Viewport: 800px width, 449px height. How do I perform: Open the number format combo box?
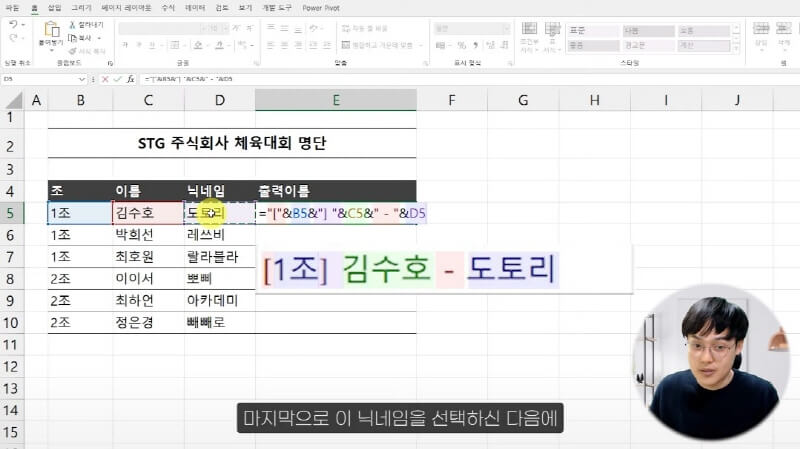click(x=472, y=29)
